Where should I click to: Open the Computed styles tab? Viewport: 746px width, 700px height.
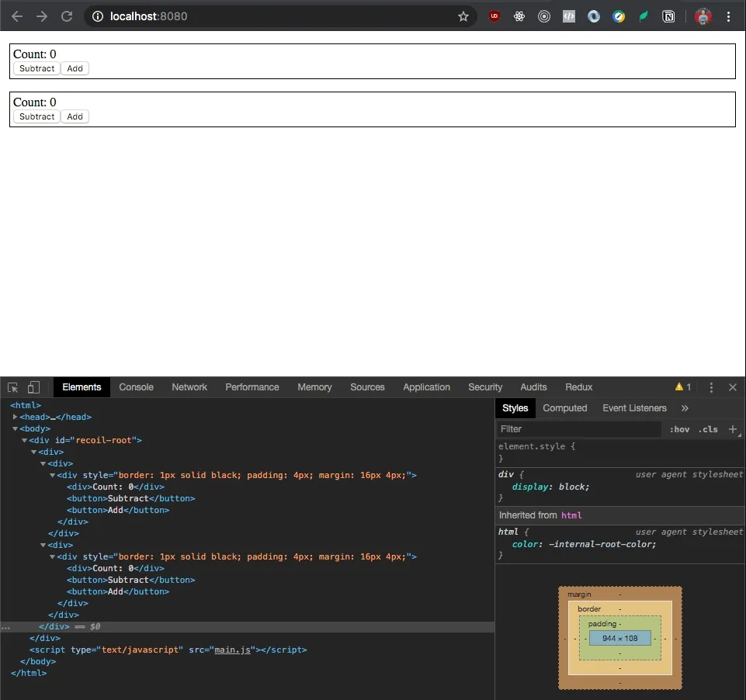coord(564,408)
